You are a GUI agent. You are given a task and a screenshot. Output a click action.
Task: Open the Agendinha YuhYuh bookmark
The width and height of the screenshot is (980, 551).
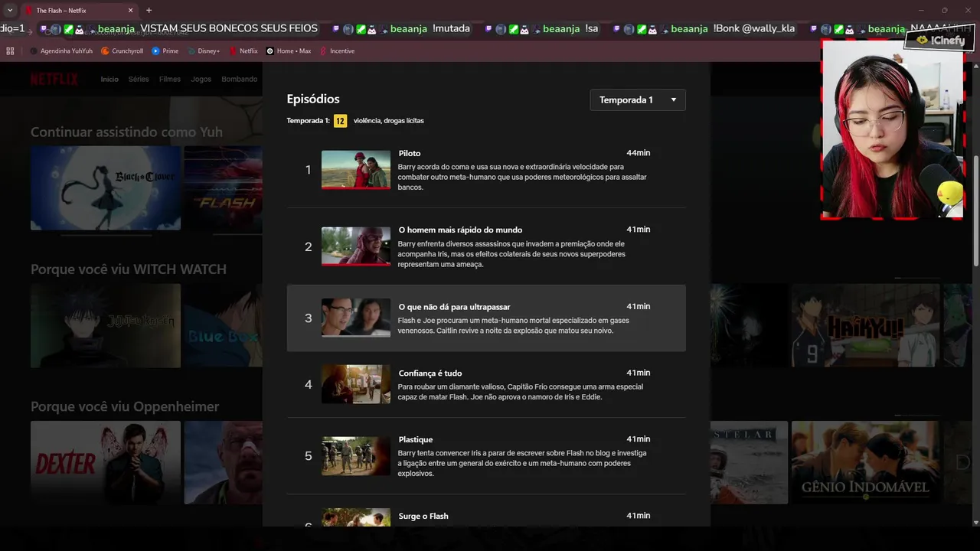pyautogui.click(x=60, y=51)
